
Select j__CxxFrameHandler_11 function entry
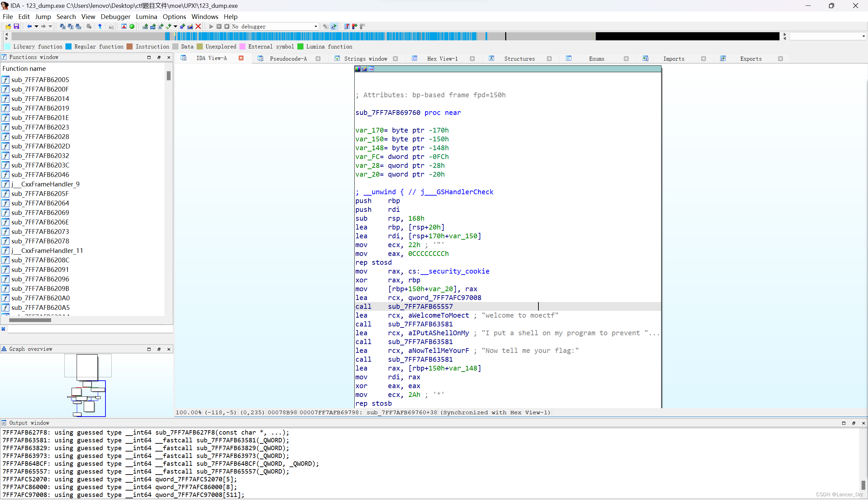[x=47, y=251]
